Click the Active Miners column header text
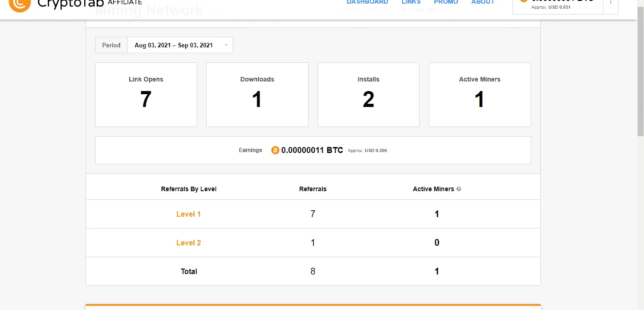 tap(433, 189)
